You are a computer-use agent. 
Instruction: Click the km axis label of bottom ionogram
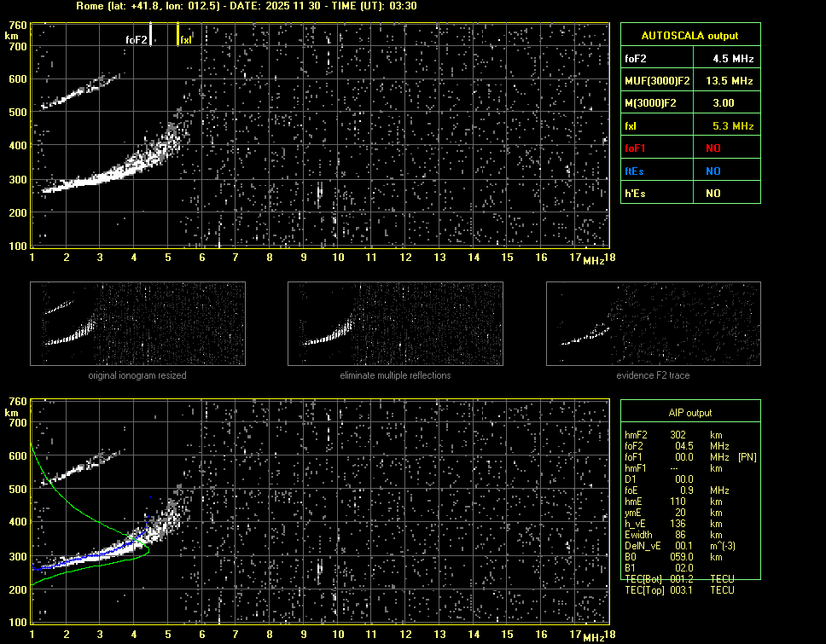(11, 413)
